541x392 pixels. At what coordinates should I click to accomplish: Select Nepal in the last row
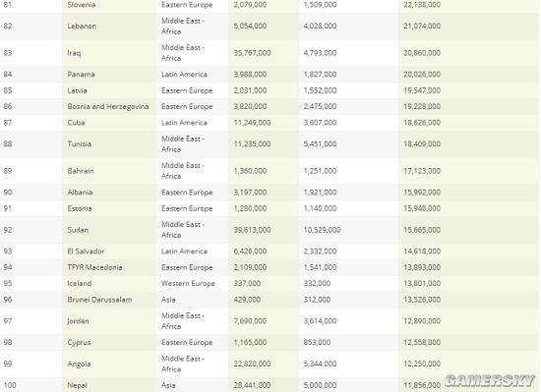77,385
